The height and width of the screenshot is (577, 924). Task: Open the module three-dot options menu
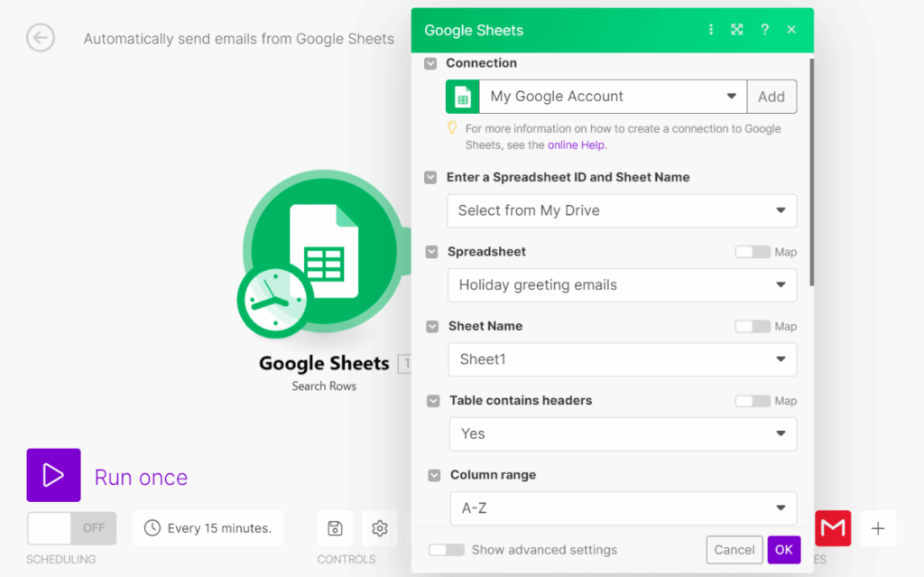pos(711,30)
